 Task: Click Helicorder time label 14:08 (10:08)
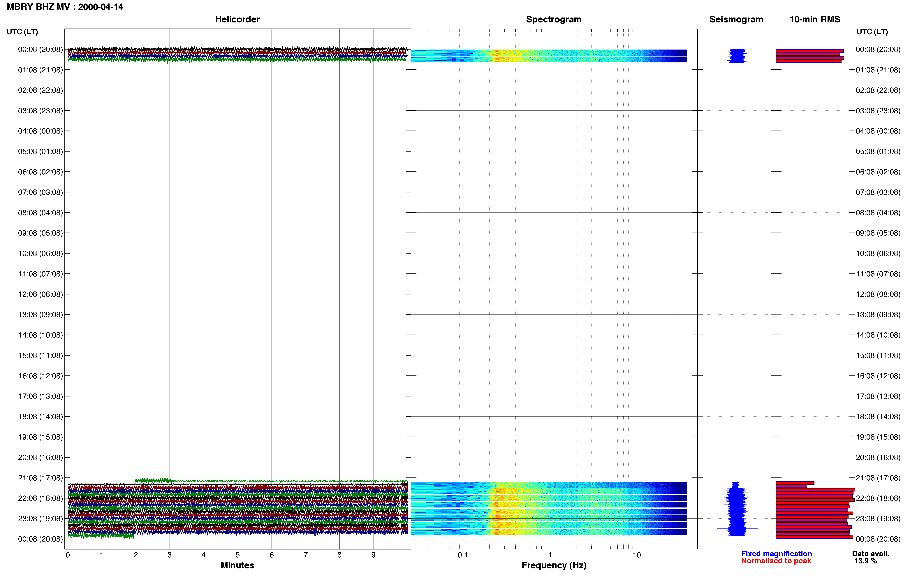pyautogui.click(x=41, y=335)
